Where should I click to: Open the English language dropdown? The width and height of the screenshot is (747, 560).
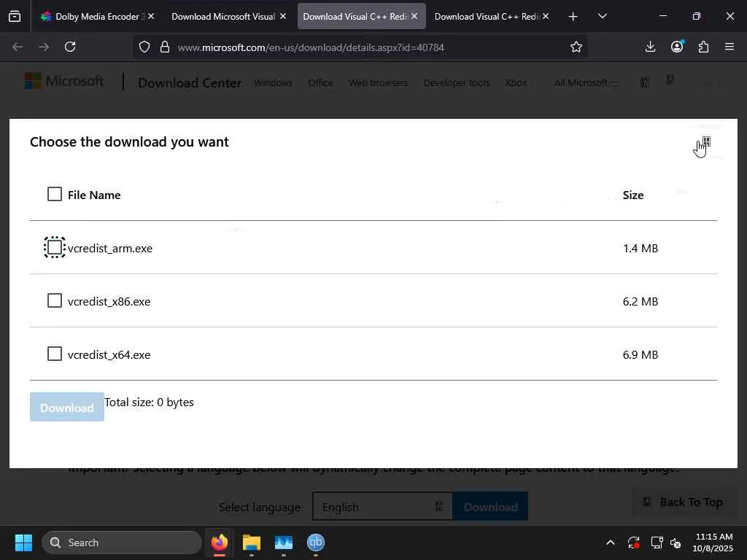click(382, 507)
